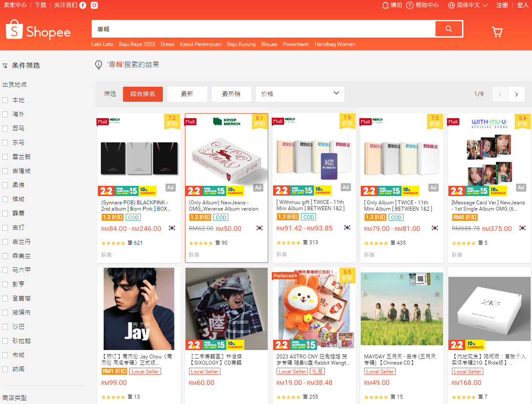Click 注册 sign up link
The width and height of the screenshot is (532, 404).
[502, 5]
